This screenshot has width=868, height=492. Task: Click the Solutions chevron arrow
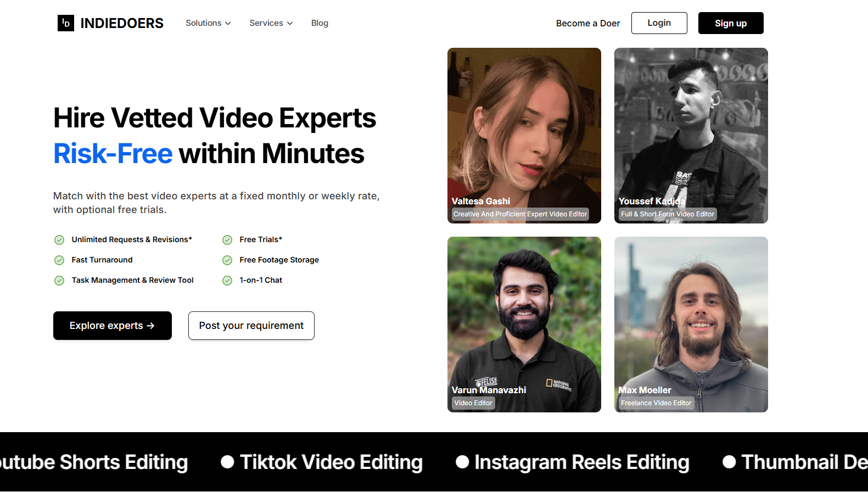pyautogui.click(x=228, y=23)
